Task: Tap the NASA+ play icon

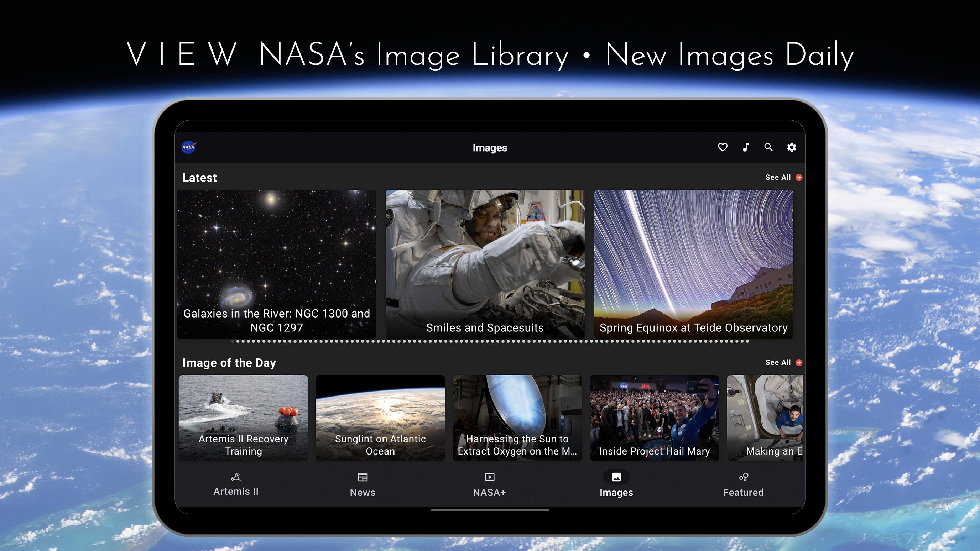Action: tap(489, 477)
